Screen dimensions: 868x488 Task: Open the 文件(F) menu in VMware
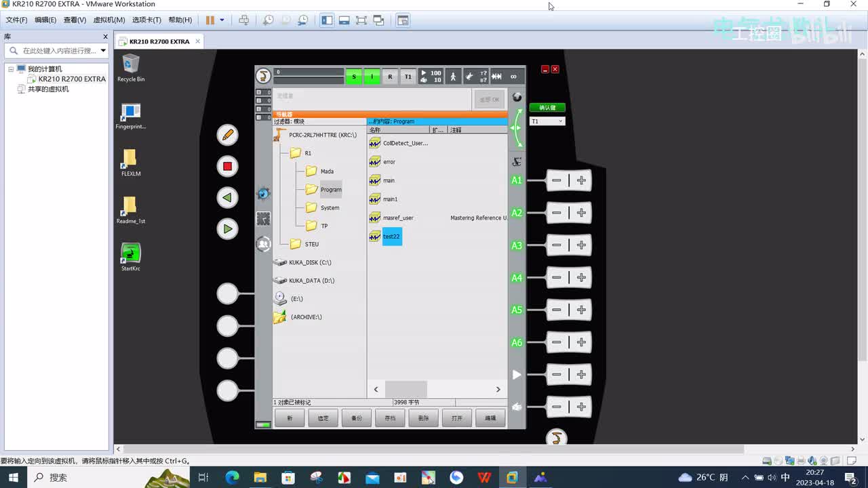tap(16, 20)
